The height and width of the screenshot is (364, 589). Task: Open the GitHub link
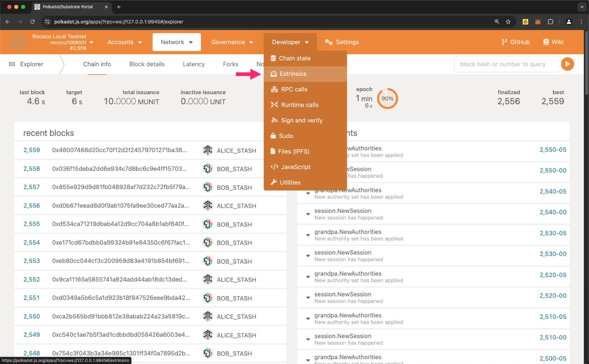click(515, 42)
